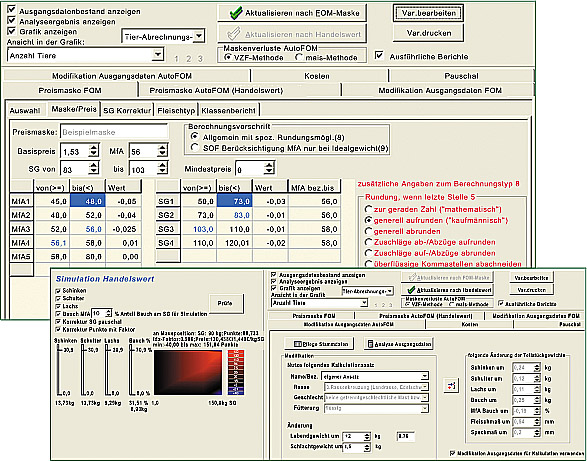Open Tier-Abrechnungs dropdown in Simulation window

[390, 291]
